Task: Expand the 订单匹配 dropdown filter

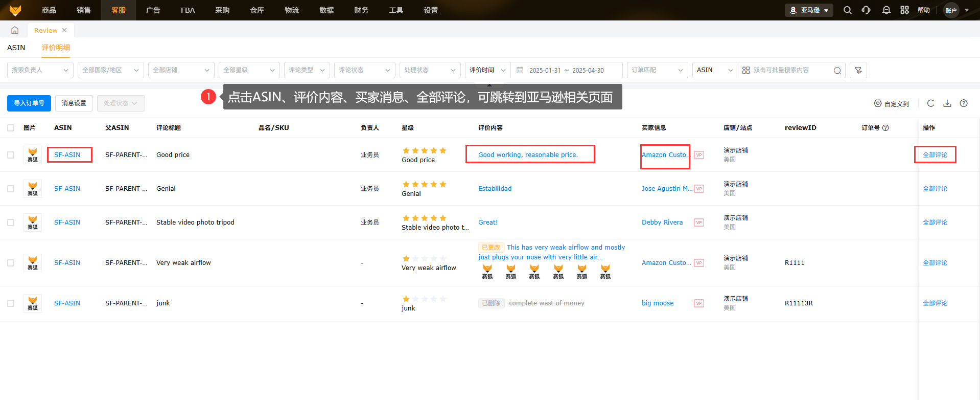Action: pos(657,70)
